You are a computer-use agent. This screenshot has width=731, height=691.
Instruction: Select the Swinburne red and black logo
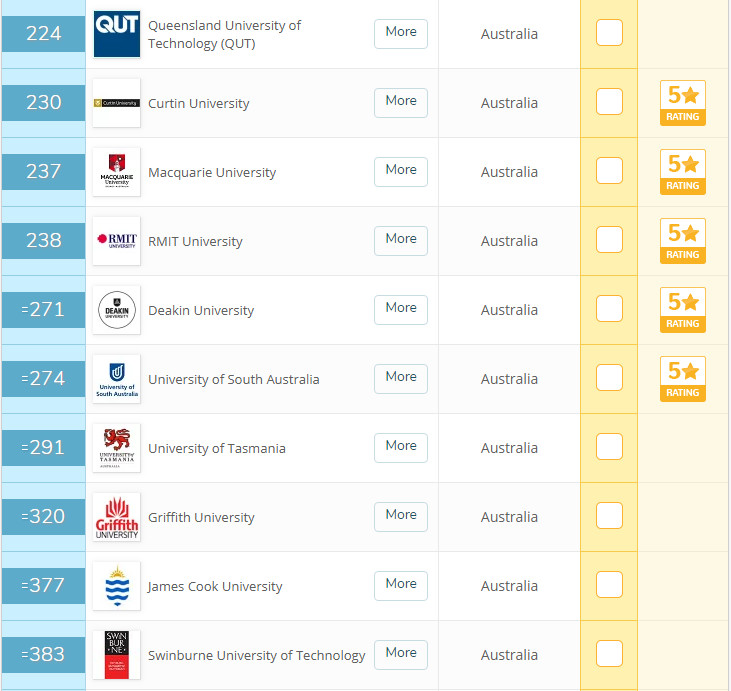(x=117, y=655)
